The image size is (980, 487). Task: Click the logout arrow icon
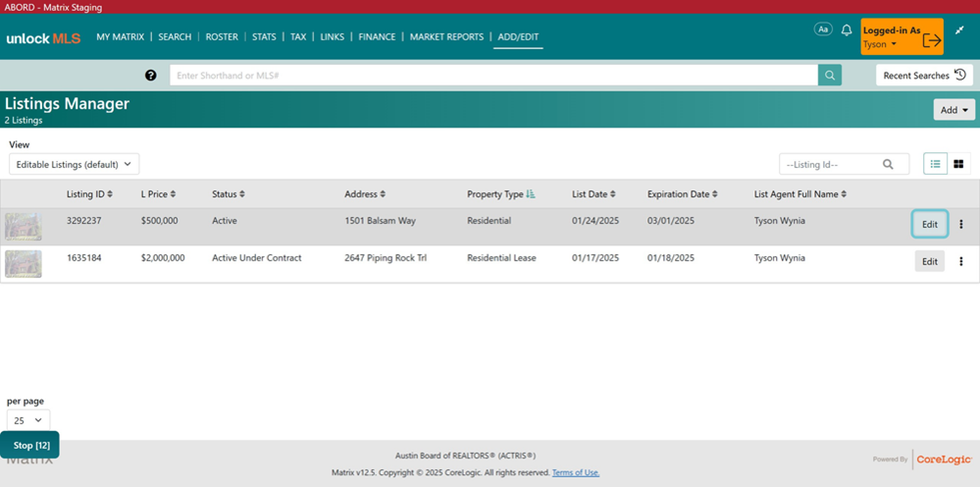932,39
